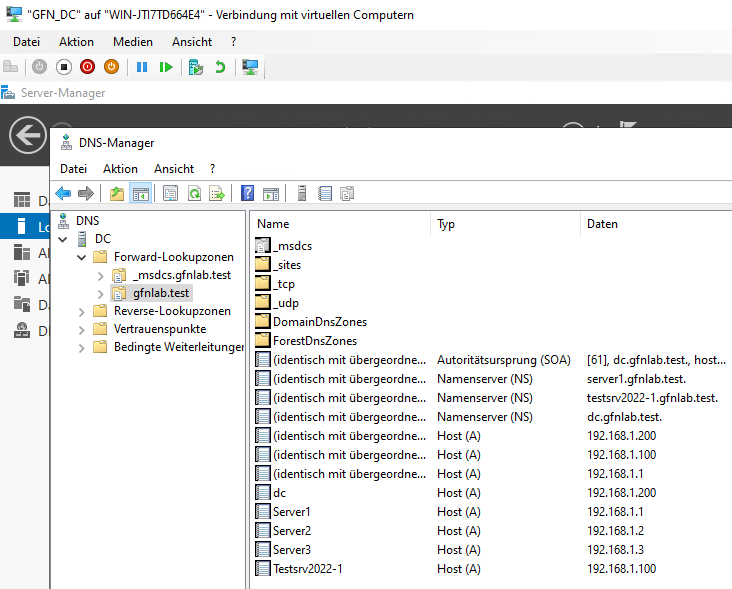The image size is (732, 589).
Task: Pause the virtual machine
Action: (142, 67)
